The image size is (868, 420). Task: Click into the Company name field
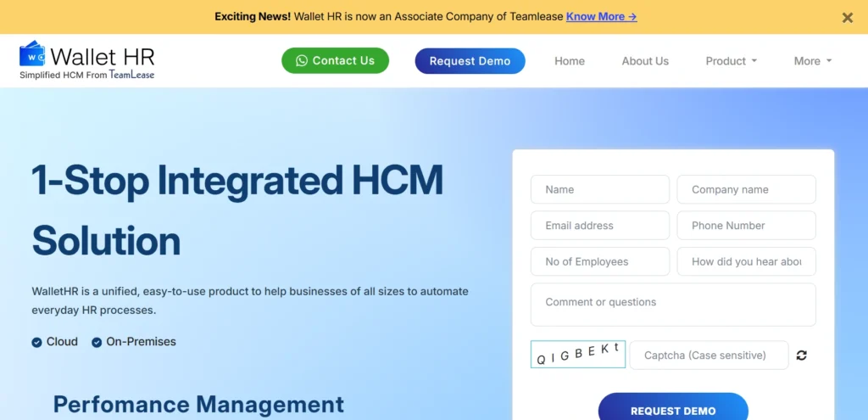746,190
